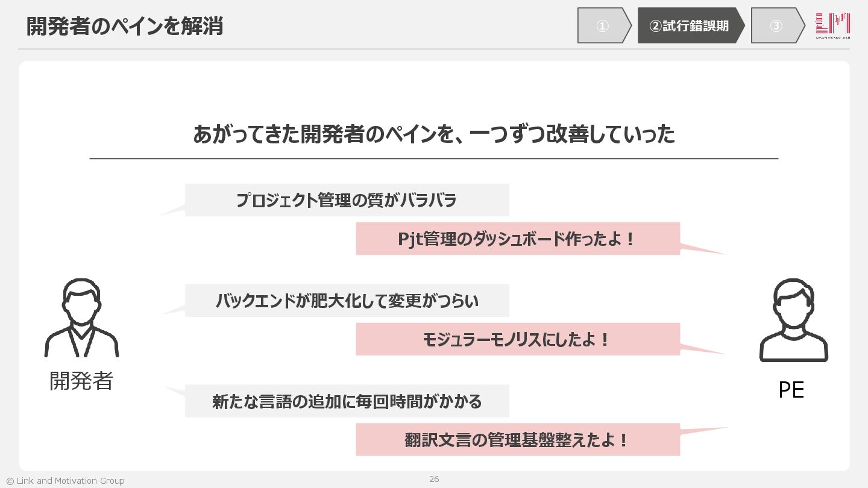
Task: Click the 開発者 label under left icon
Action: 81,380
